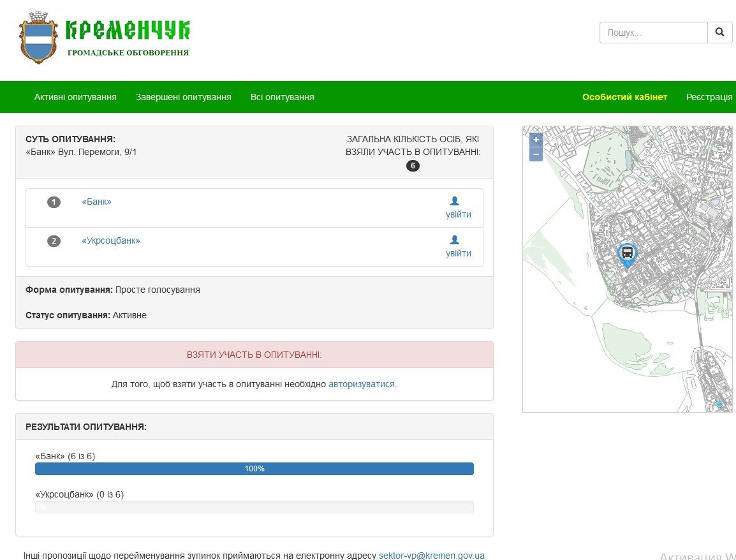Screen dimensions: 736x560
Task: Go to Всі опитування page
Action: pyautogui.click(x=282, y=97)
